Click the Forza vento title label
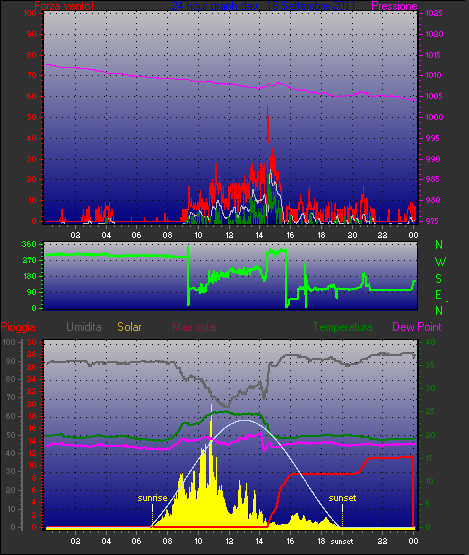Viewport: 469px width, 555px height. tap(64, 6)
